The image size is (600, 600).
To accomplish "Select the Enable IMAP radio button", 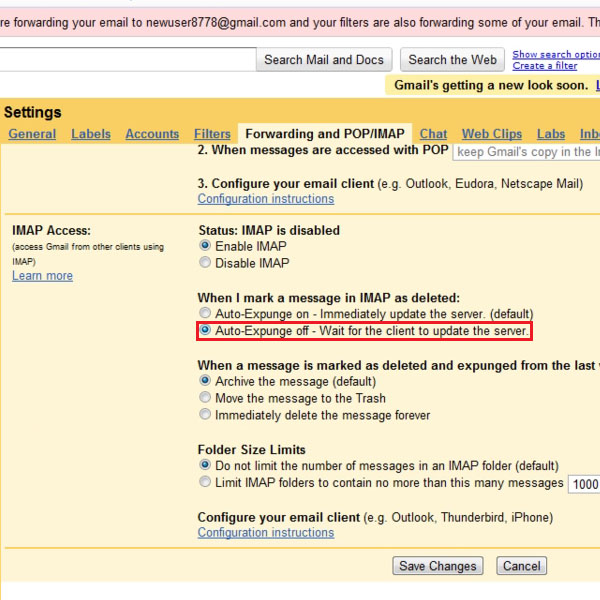I will tap(205, 245).
